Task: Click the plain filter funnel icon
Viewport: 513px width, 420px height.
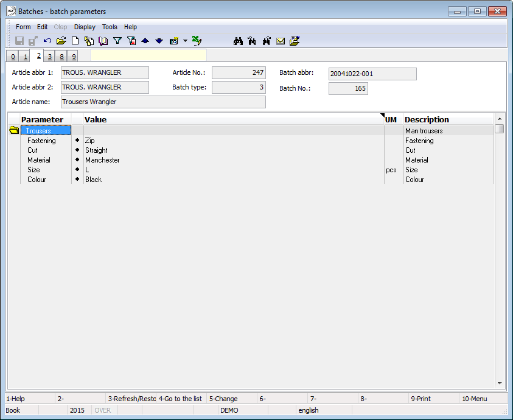Action: (117, 41)
